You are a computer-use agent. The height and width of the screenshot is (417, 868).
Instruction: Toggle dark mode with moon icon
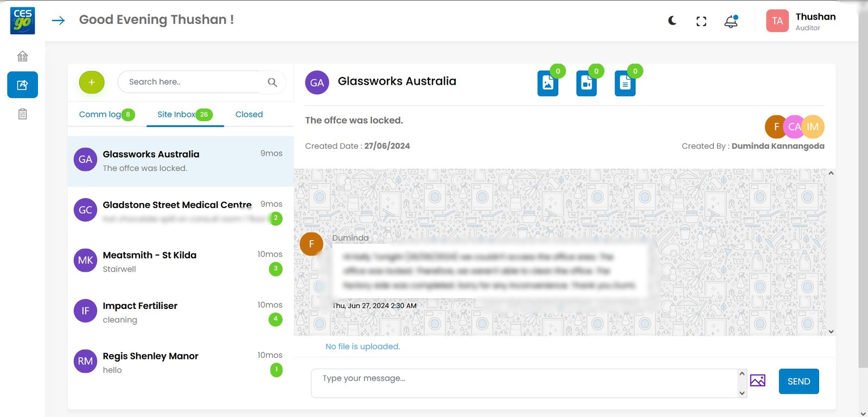(x=672, y=21)
